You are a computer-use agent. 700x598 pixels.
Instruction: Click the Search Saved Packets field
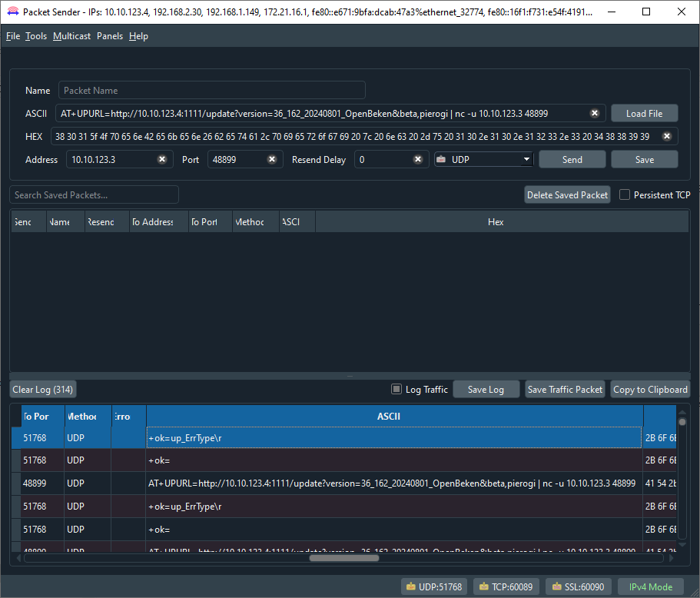[95, 194]
